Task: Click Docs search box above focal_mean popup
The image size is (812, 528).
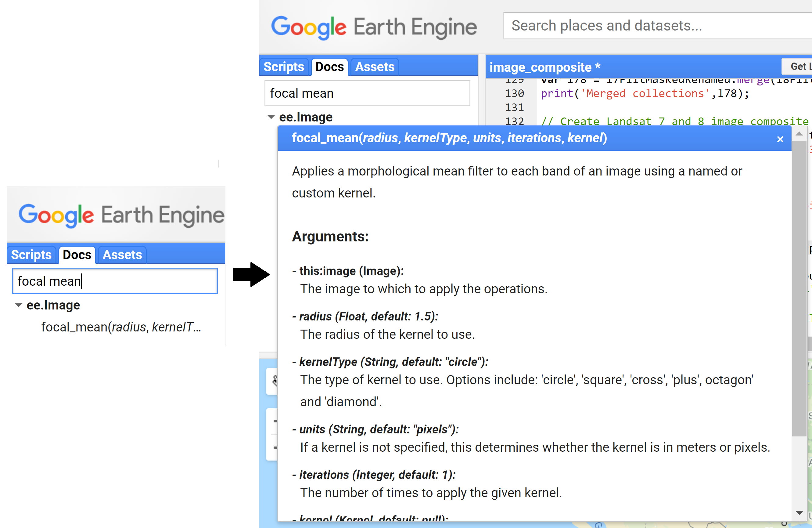Action: point(367,93)
